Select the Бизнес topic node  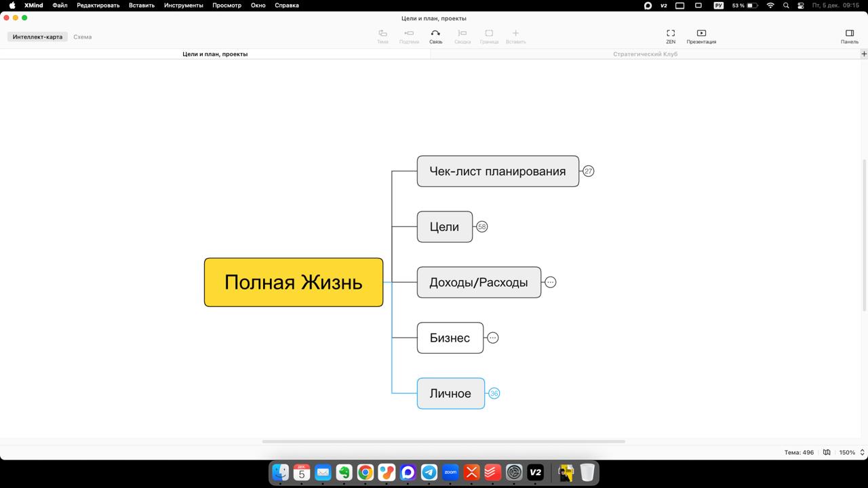450,338
